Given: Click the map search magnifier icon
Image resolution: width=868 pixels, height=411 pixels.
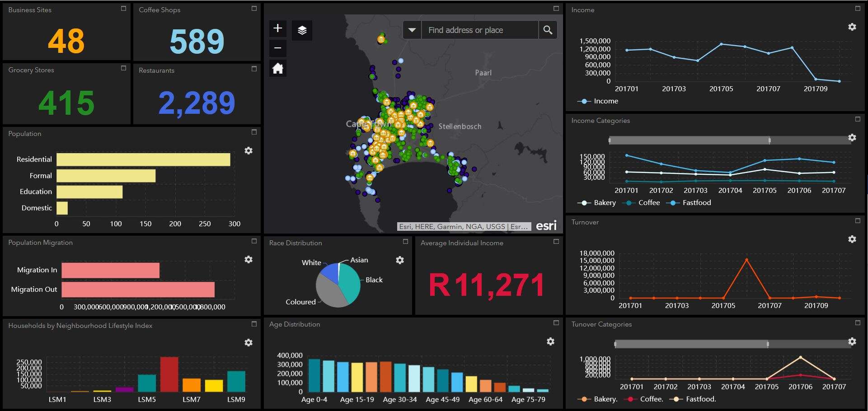Looking at the screenshot, I should [548, 30].
